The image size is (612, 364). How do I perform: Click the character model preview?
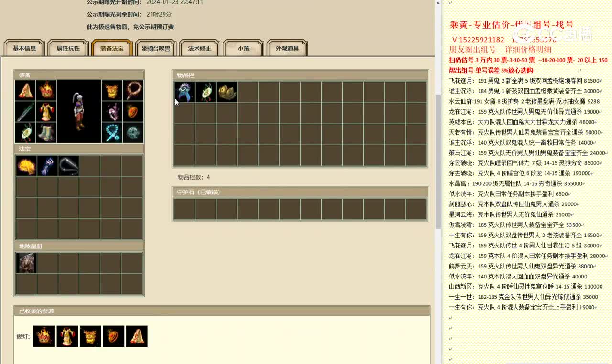tap(79, 111)
